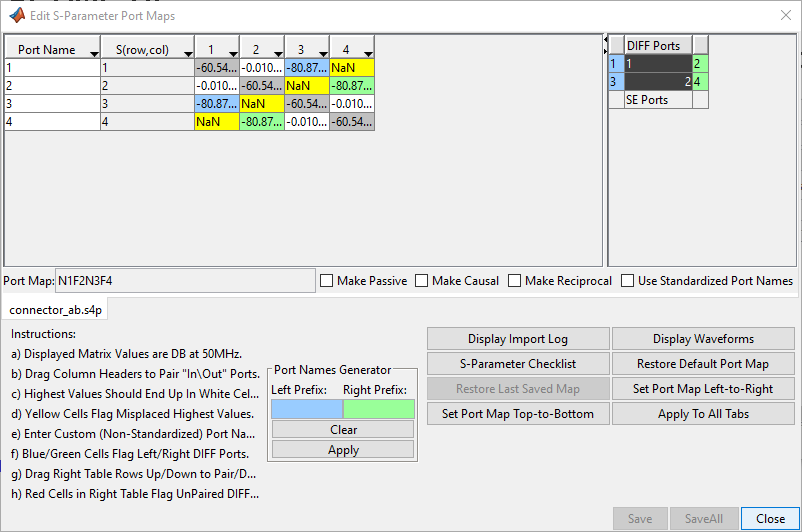Select yellow NaN cell in row 2
The width and height of the screenshot is (802, 532).
click(x=307, y=85)
